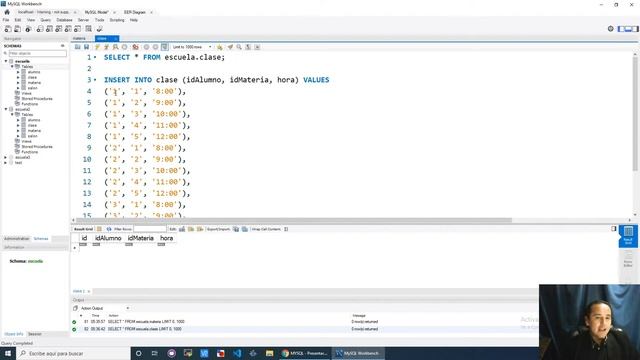Screen dimensions: 640x360
Task: Create new schema toolbar icon
Action: pos(40,29)
